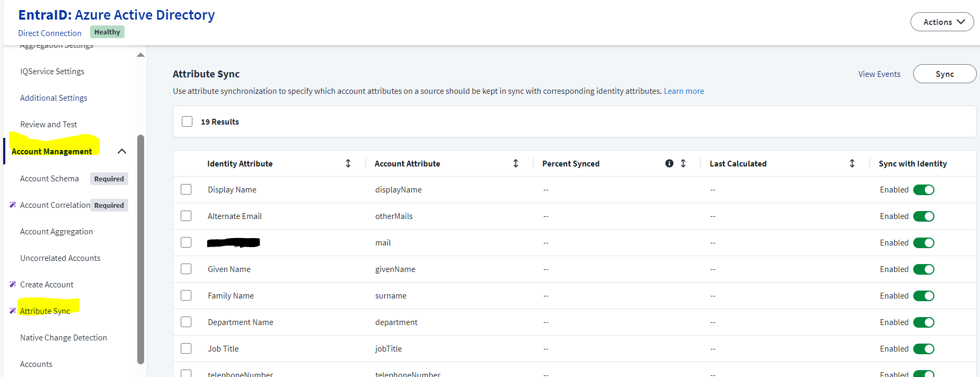Go to Account Schema settings
Viewport: 980px width, 377px height.
click(x=49, y=178)
